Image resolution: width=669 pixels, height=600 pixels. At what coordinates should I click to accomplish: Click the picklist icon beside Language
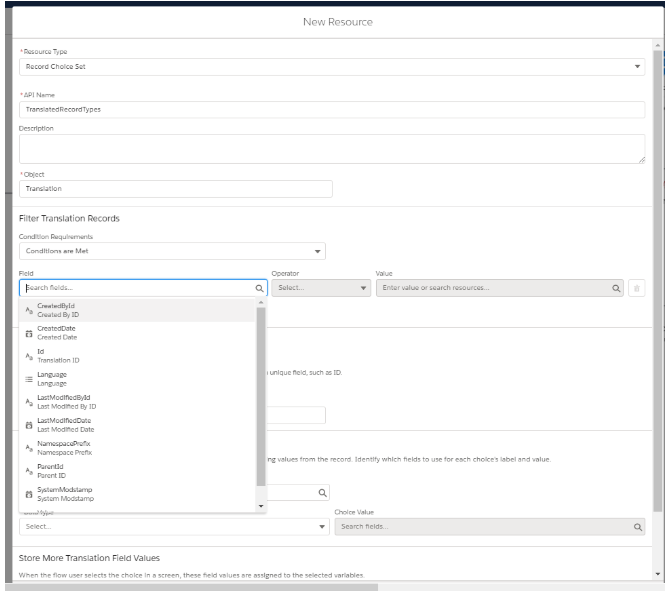point(28,378)
